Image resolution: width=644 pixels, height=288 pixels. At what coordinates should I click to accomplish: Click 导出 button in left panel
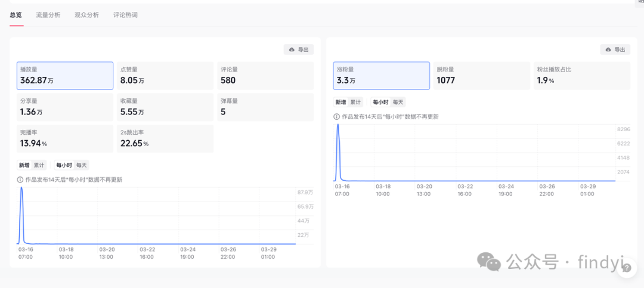tap(299, 49)
